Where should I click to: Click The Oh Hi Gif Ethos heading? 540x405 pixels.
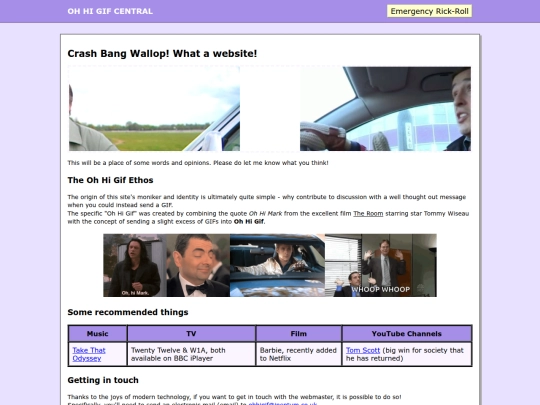(110, 180)
